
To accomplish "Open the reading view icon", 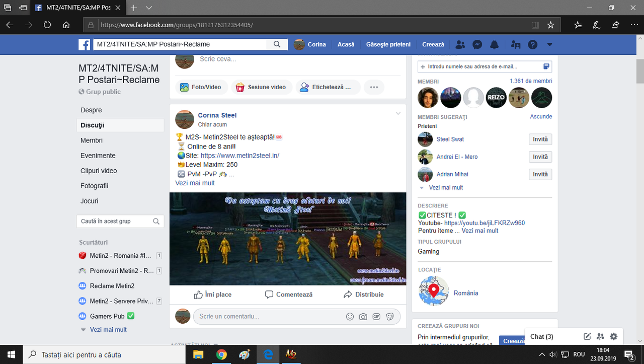I will pos(535,25).
